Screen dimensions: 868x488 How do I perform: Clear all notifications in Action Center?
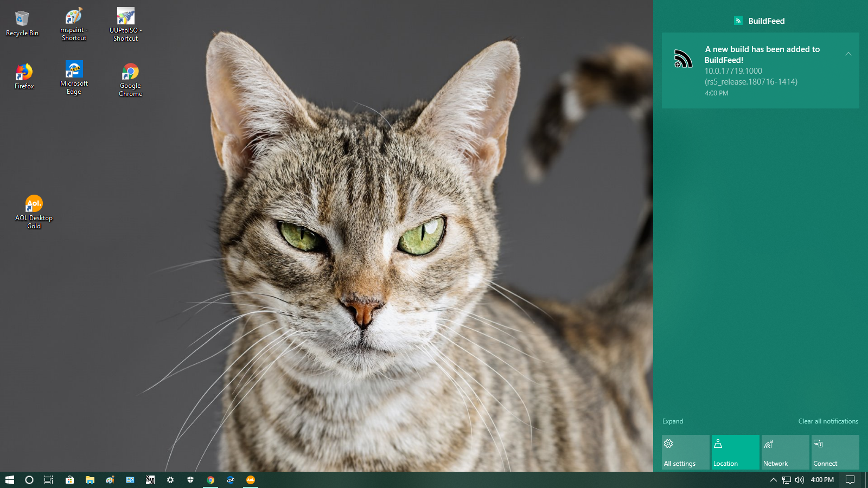828,421
